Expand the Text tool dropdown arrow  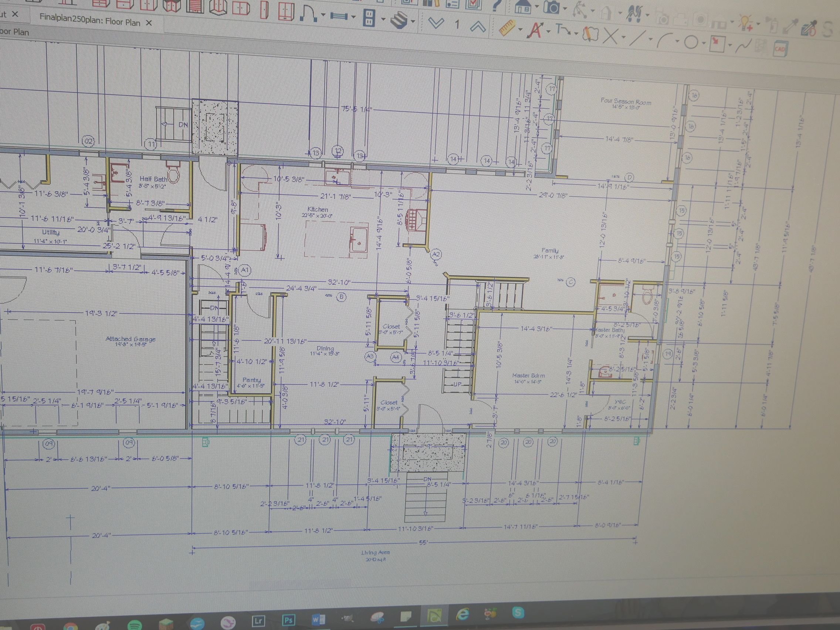548,31
